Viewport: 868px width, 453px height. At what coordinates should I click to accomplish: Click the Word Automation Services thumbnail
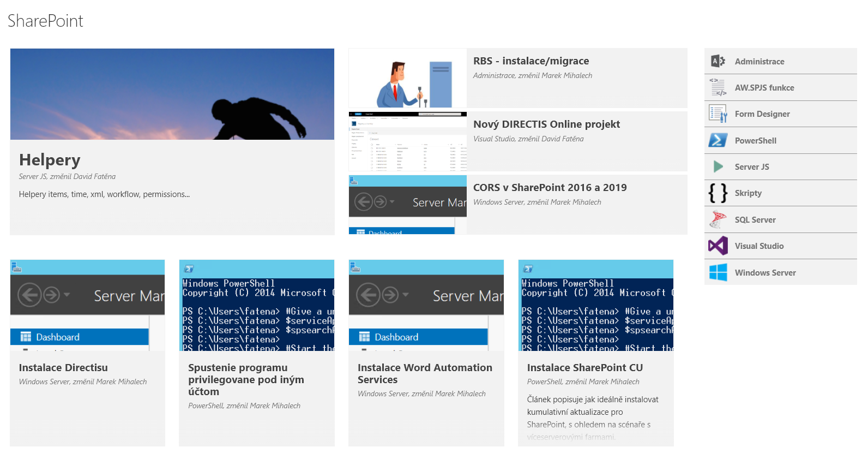point(426,306)
